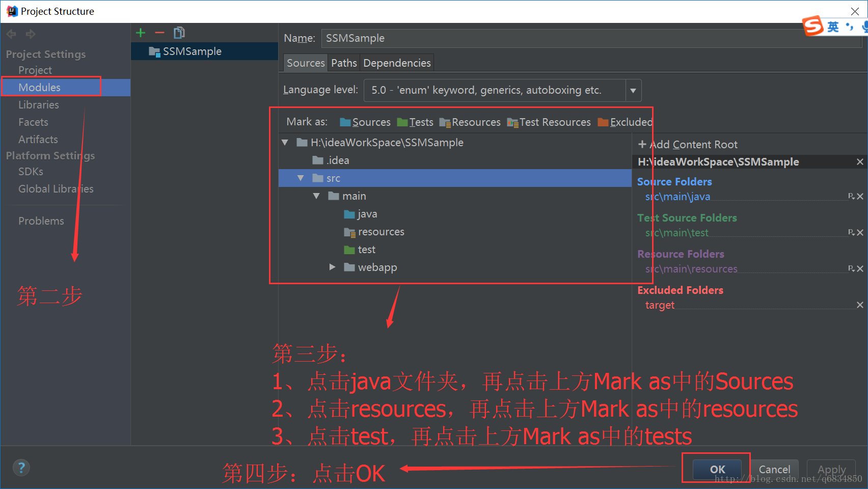Edit properties of src\main\java
The height and width of the screenshot is (489, 868).
pyautogui.click(x=851, y=196)
